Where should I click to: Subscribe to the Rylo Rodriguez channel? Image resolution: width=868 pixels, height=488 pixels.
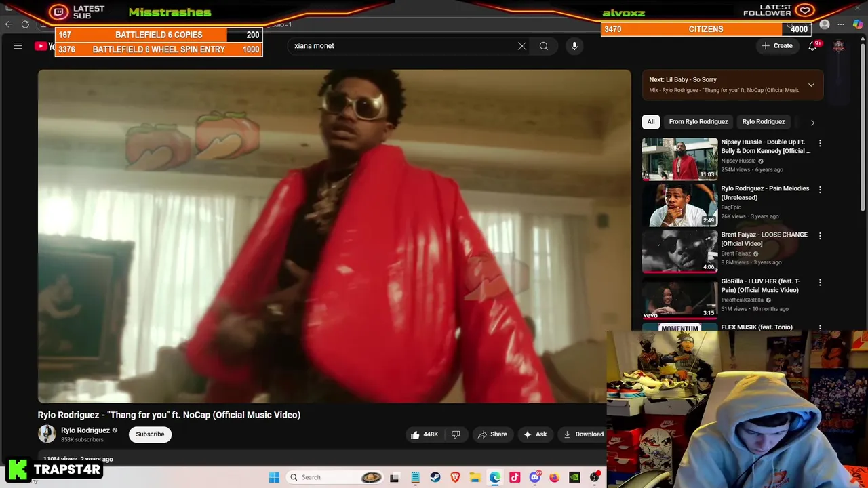pos(150,434)
